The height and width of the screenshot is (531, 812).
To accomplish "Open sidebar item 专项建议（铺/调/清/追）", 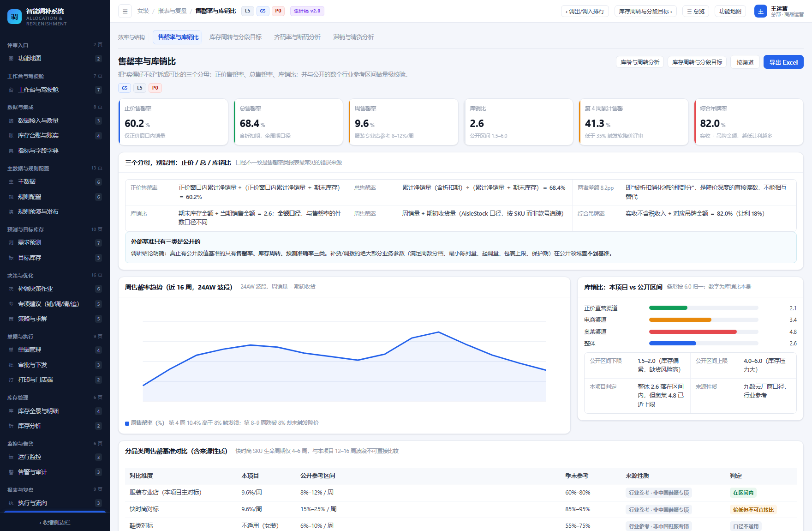I will (55, 304).
